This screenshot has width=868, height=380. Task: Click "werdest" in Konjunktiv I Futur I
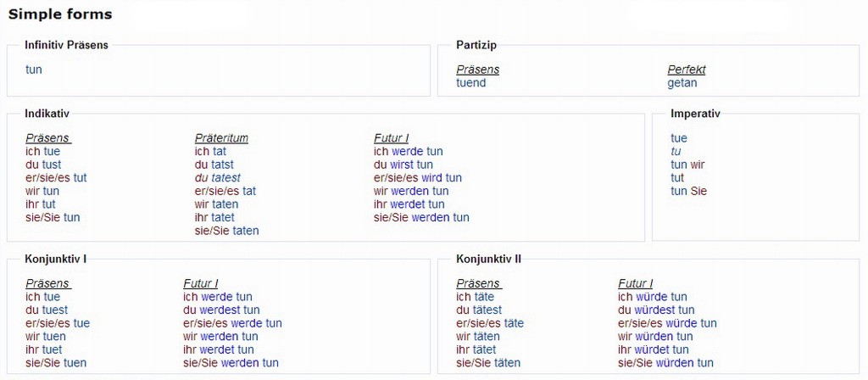[219, 310]
